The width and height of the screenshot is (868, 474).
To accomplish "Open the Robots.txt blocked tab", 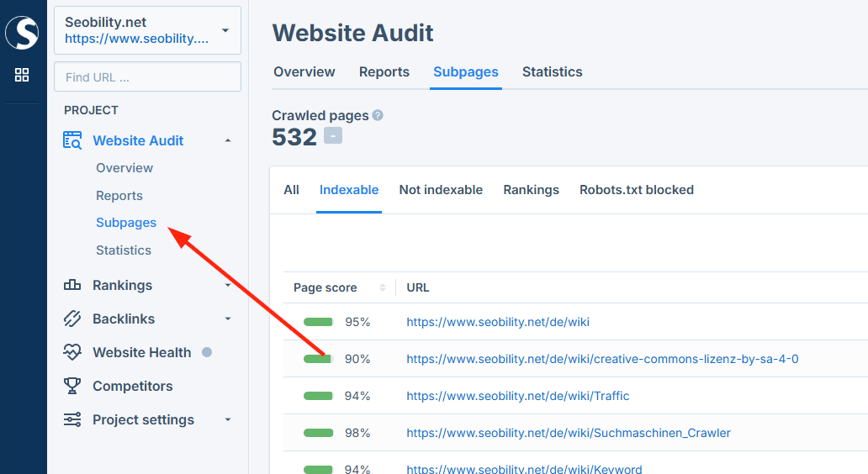I will click(636, 190).
